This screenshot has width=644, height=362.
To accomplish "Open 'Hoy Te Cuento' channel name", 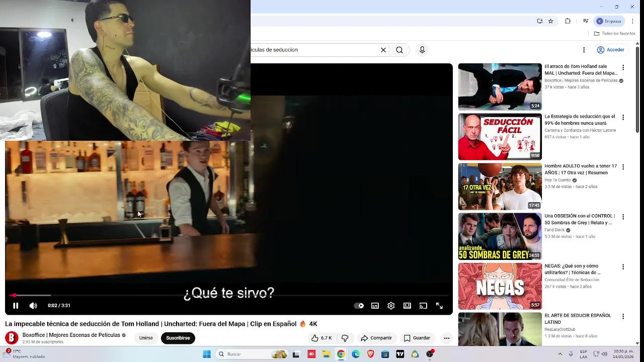I will tap(557, 180).
